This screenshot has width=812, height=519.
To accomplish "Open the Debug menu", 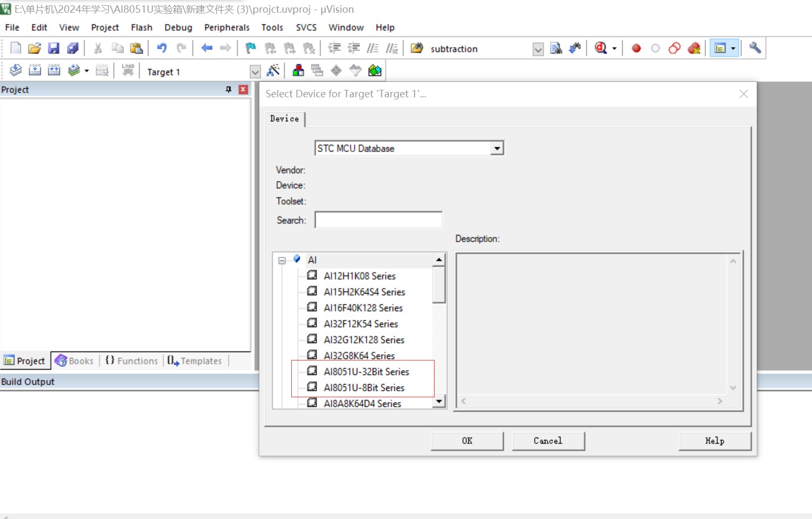I will pos(178,27).
